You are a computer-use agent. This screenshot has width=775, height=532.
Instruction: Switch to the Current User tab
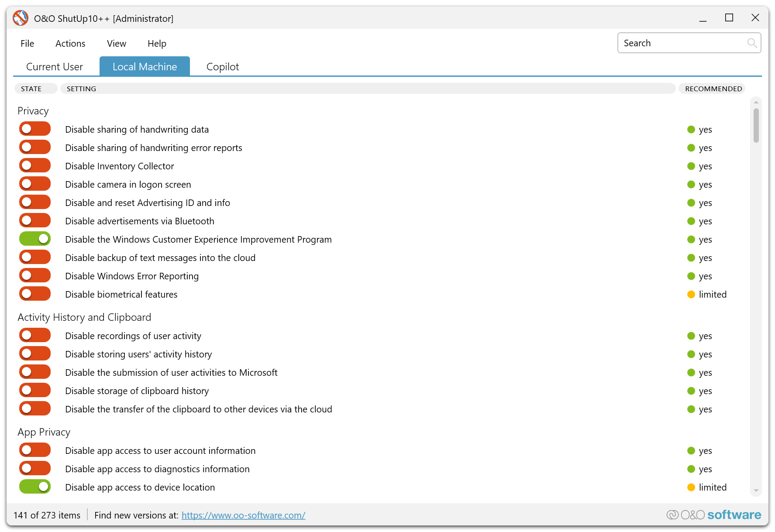[x=55, y=67]
